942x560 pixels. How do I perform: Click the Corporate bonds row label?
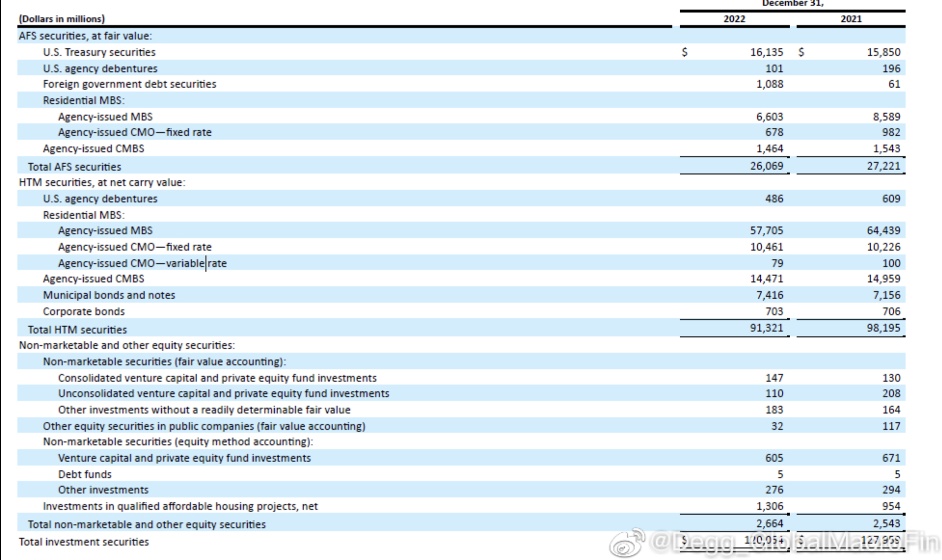(83, 311)
